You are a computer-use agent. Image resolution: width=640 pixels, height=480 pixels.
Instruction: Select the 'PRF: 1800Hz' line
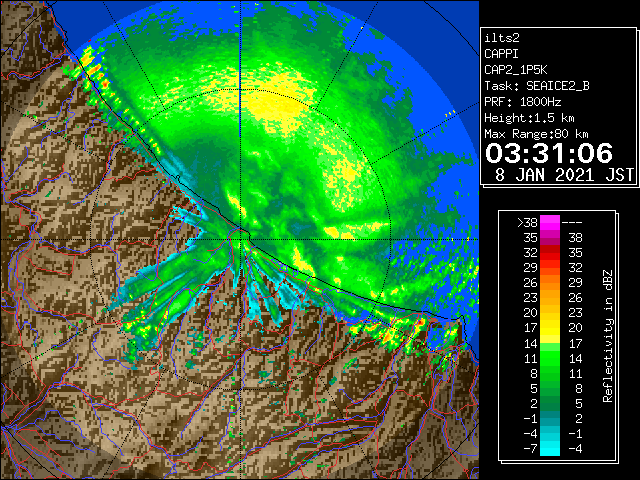(523, 102)
